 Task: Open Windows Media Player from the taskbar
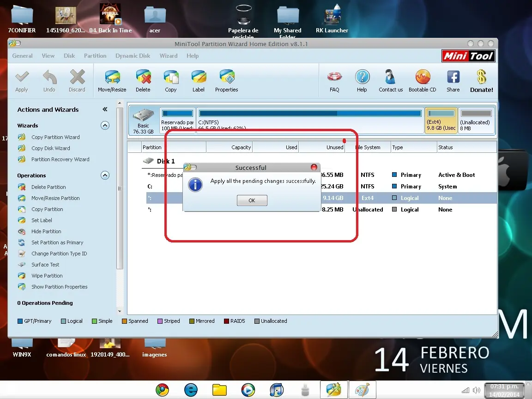[x=248, y=390]
